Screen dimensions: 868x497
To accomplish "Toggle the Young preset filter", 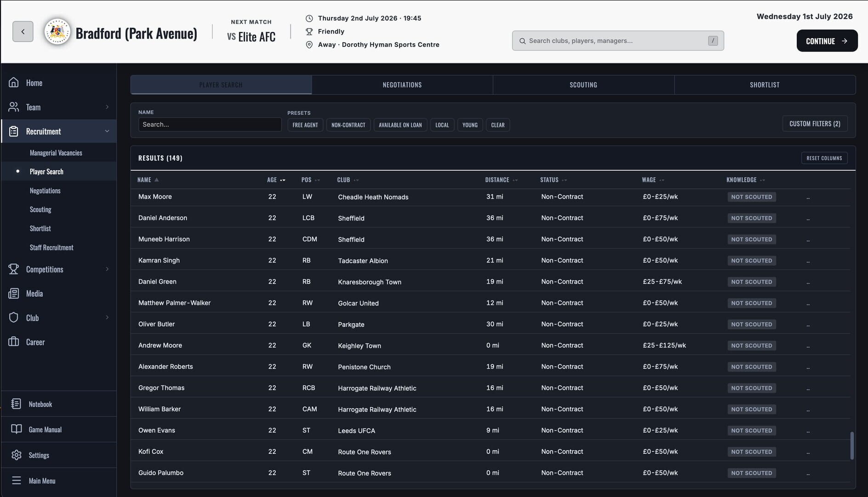I will pos(470,125).
